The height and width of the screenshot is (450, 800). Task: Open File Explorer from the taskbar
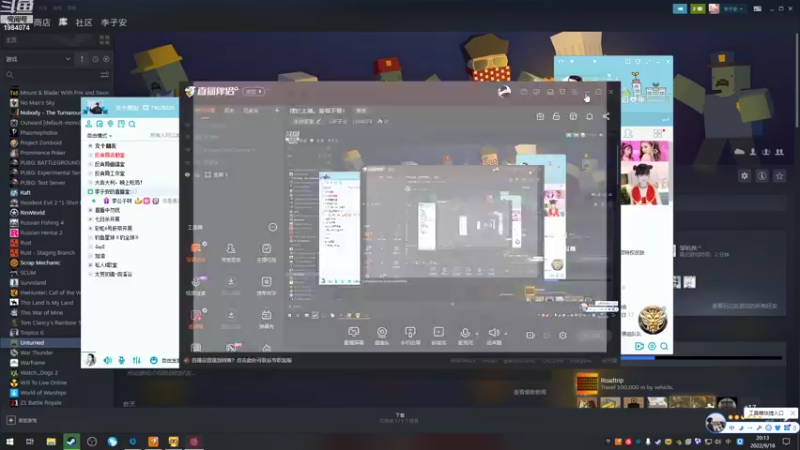click(x=51, y=441)
